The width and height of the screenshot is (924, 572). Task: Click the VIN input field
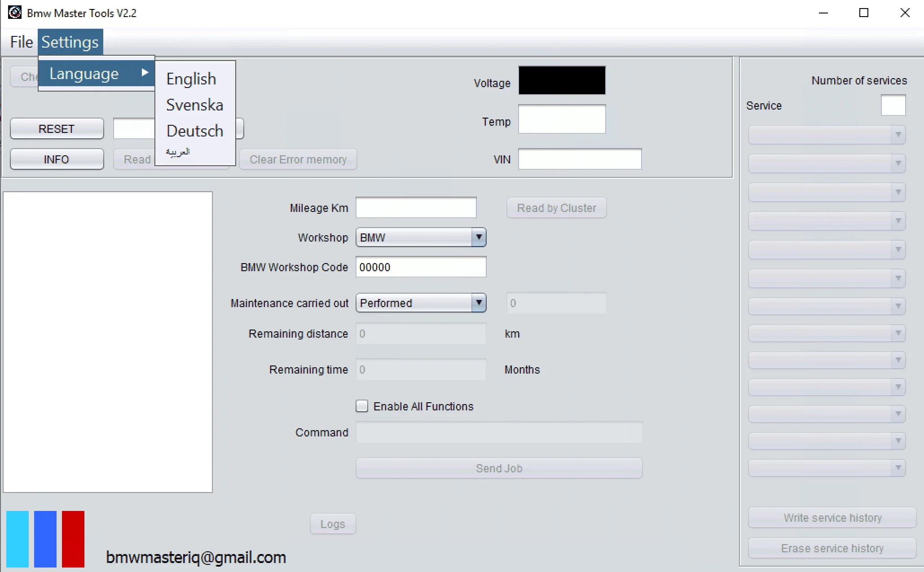tap(580, 159)
